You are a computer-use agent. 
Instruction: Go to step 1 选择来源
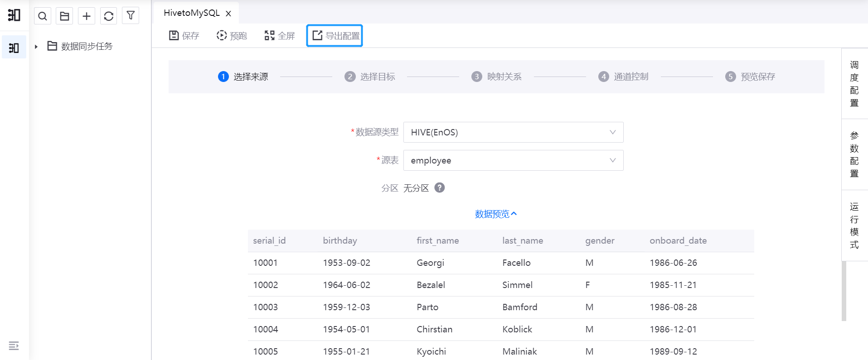point(243,77)
